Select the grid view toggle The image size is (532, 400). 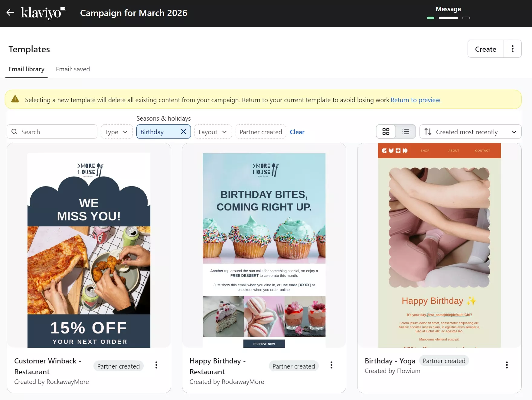click(386, 132)
